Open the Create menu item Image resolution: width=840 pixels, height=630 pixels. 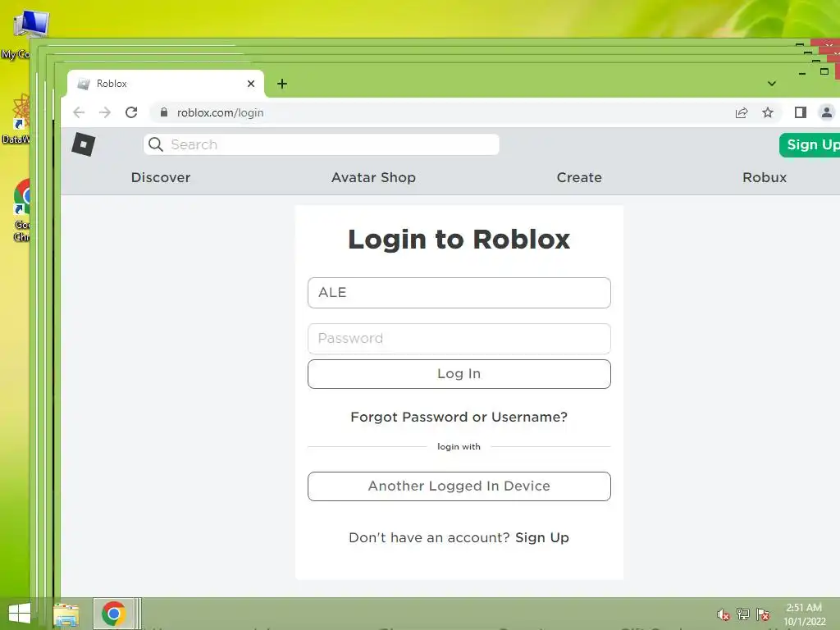[579, 177]
